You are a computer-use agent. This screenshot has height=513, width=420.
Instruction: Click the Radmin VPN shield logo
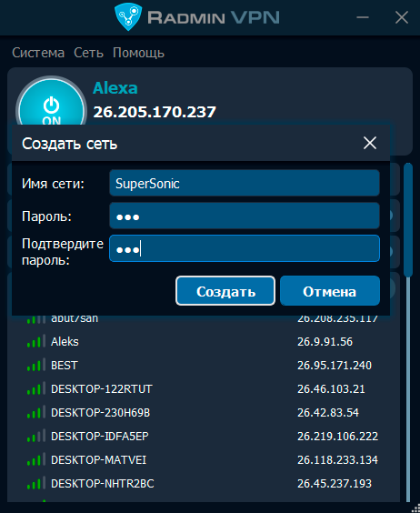[x=128, y=16]
